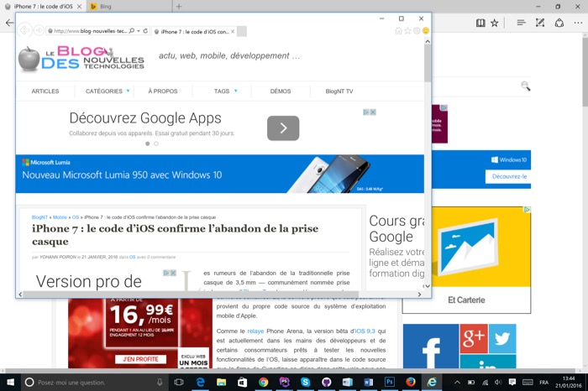Click the arrow button in Google Apps ad
Image resolution: width=588 pixels, height=391 pixels.
point(283,128)
